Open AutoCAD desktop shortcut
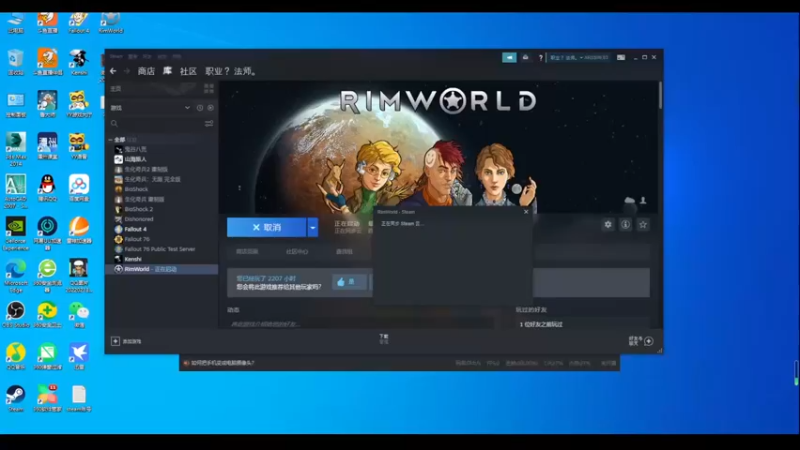800x450 pixels. [x=16, y=192]
